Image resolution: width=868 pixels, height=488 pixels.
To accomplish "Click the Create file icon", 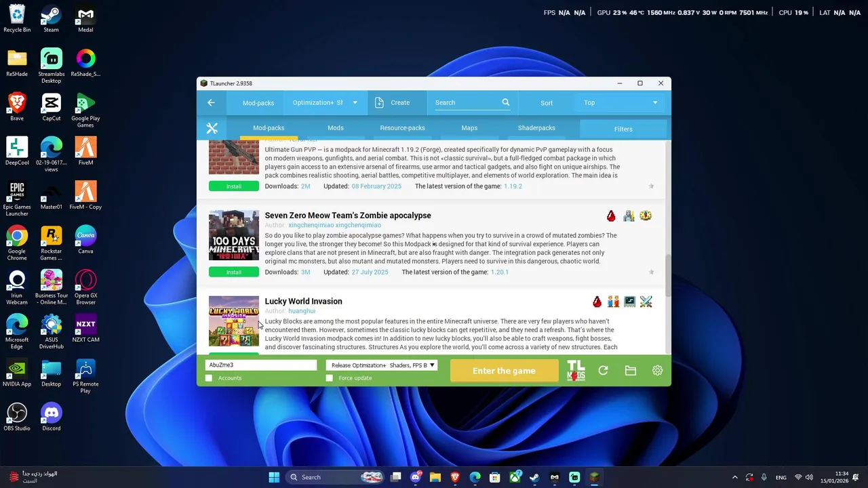I will coord(379,102).
